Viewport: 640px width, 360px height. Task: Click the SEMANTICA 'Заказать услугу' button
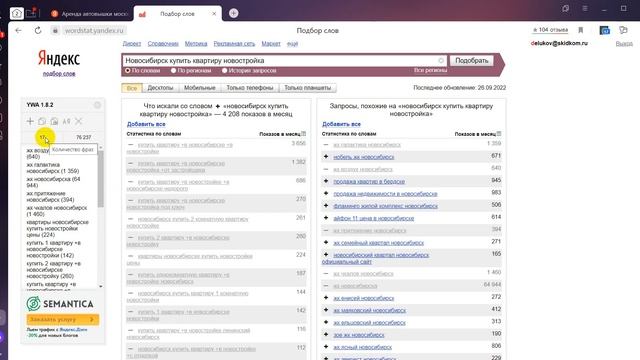click(62, 319)
